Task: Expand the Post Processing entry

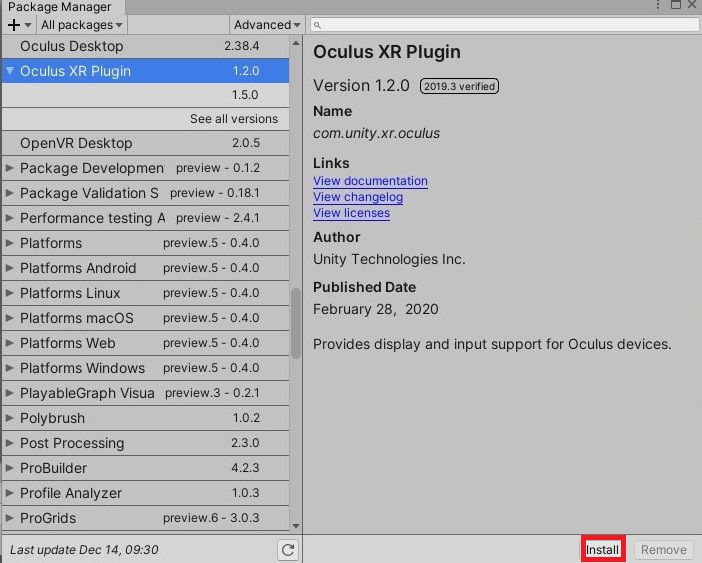Action: [9, 443]
